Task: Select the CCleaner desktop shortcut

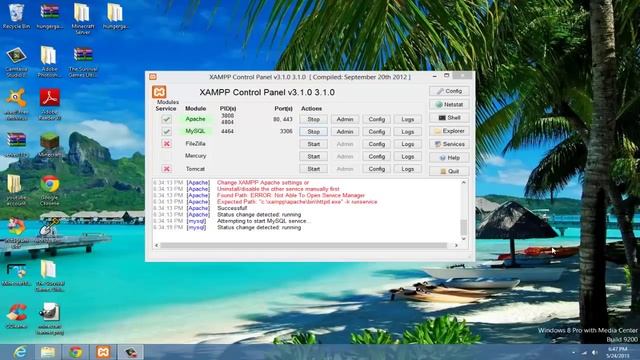Action: click(16, 316)
